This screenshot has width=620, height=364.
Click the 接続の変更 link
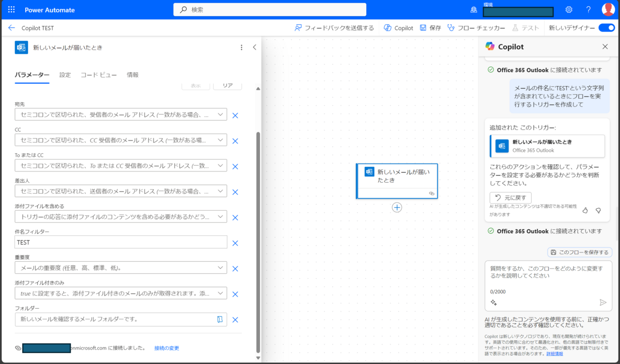[x=167, y=349]
